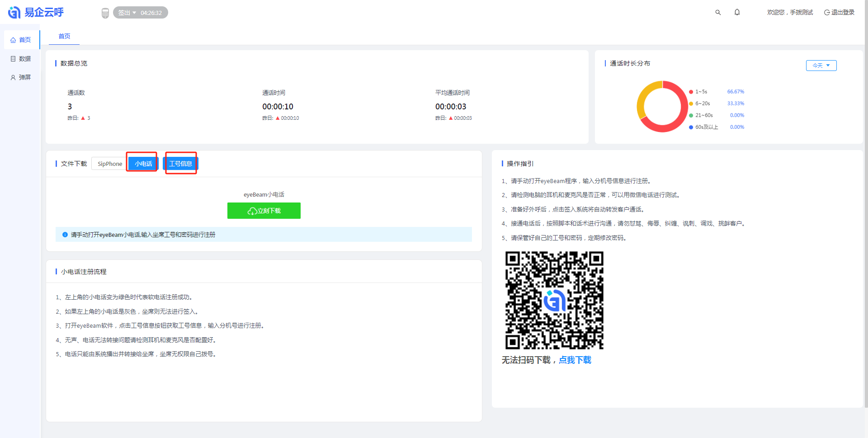Click the yellow 6~20s legend dot

(x=691, y=104)
